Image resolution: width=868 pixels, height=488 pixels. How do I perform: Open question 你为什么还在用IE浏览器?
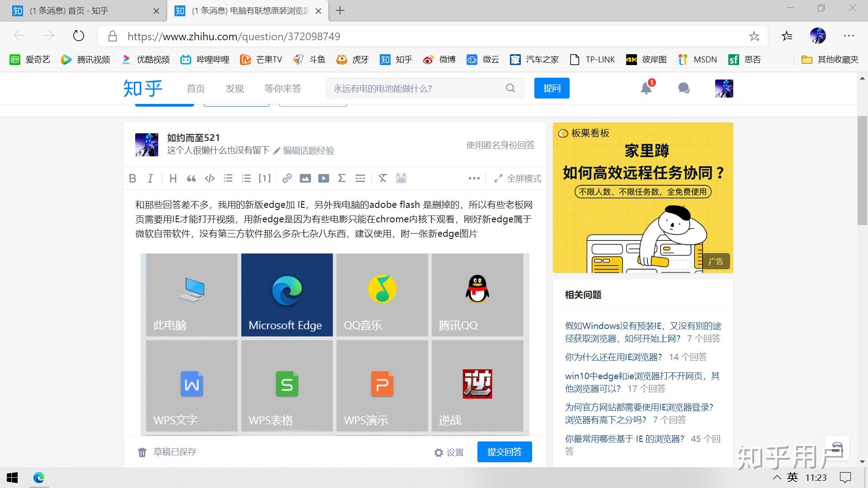tap(613, 357)
